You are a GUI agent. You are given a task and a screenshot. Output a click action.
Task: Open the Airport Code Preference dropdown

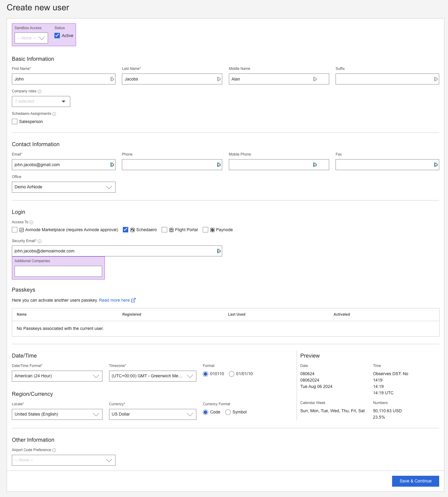click(x=64, y=460)
